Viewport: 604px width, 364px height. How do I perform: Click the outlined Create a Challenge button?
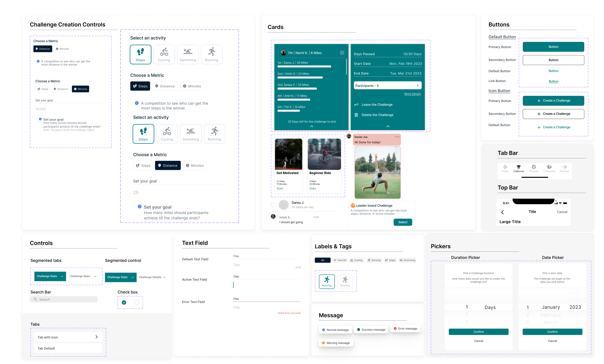(553, 114)
